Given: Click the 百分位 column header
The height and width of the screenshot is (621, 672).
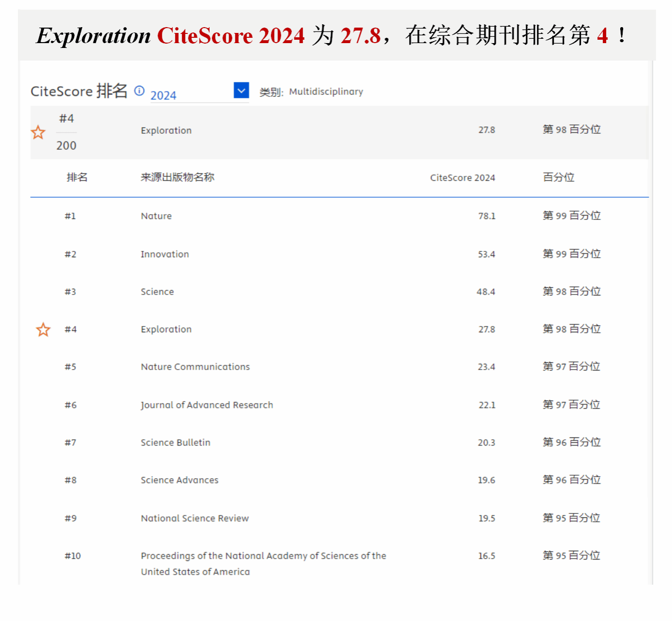Looking at the screenshot, I should point(558,177).
